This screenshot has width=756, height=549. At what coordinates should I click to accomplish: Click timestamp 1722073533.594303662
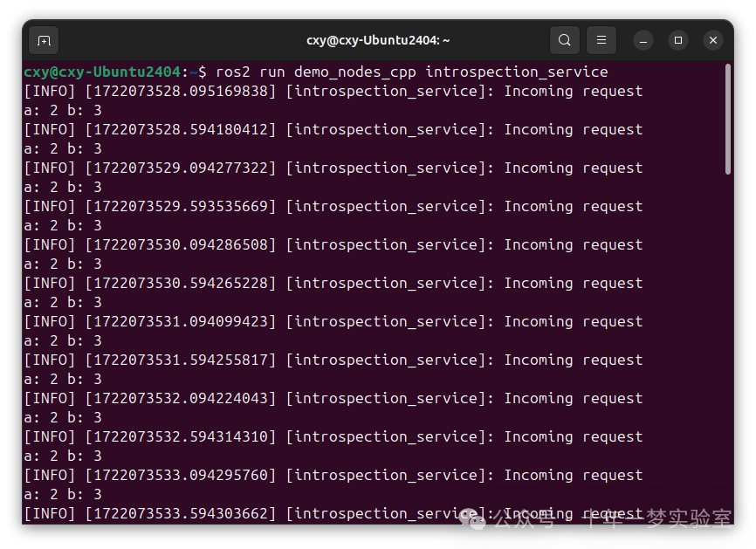(x=181, y=514)
